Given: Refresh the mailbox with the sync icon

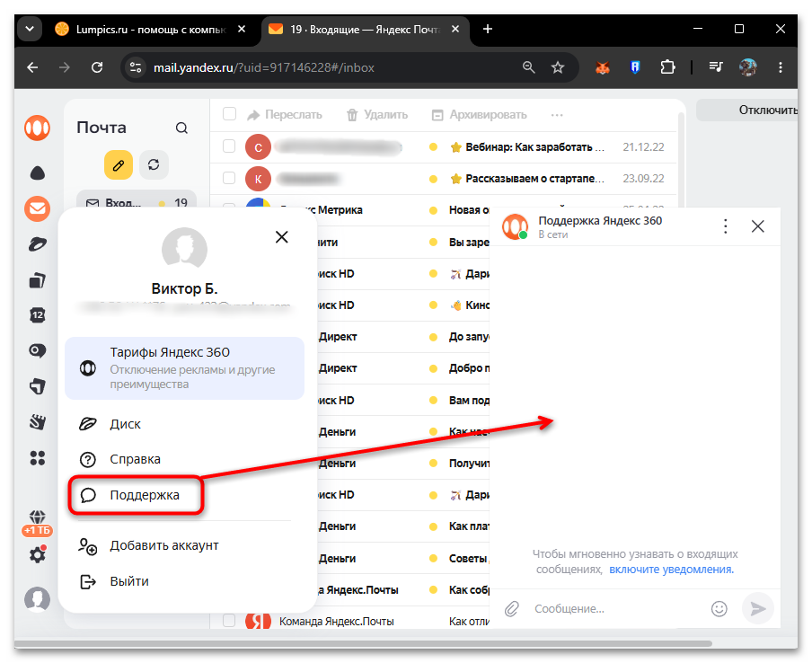Looking at the screenshot, I should (154, 165).
